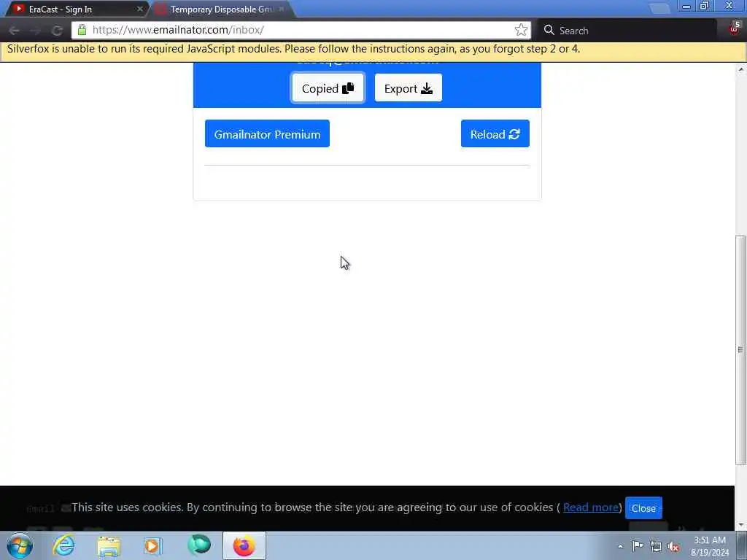Click the emailnator URL address field

pos(300,30)
